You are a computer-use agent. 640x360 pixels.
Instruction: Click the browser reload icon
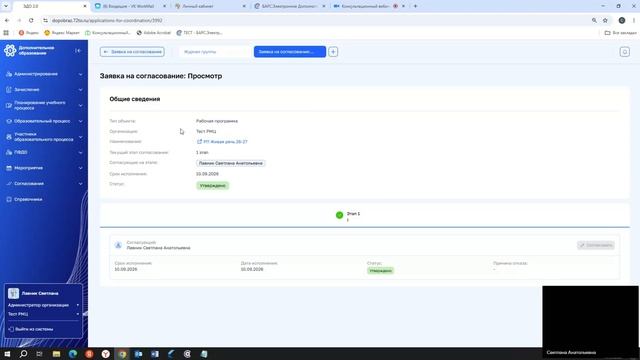point(31,20)
